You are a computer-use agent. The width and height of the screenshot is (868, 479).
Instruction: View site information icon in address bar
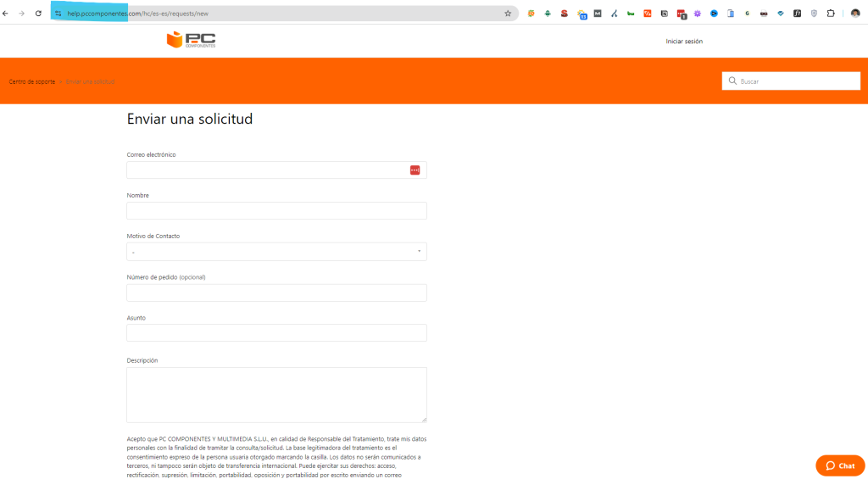pyautogui.click(x=58, y=14)
